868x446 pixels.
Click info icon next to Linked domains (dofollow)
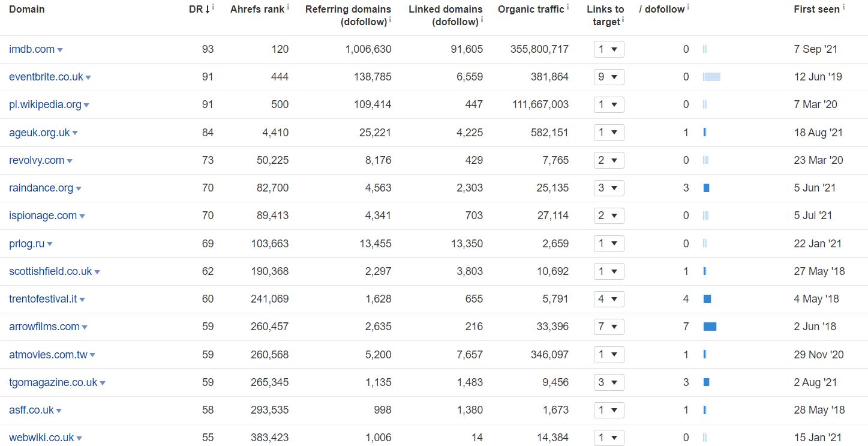click(x=482, y=19)
